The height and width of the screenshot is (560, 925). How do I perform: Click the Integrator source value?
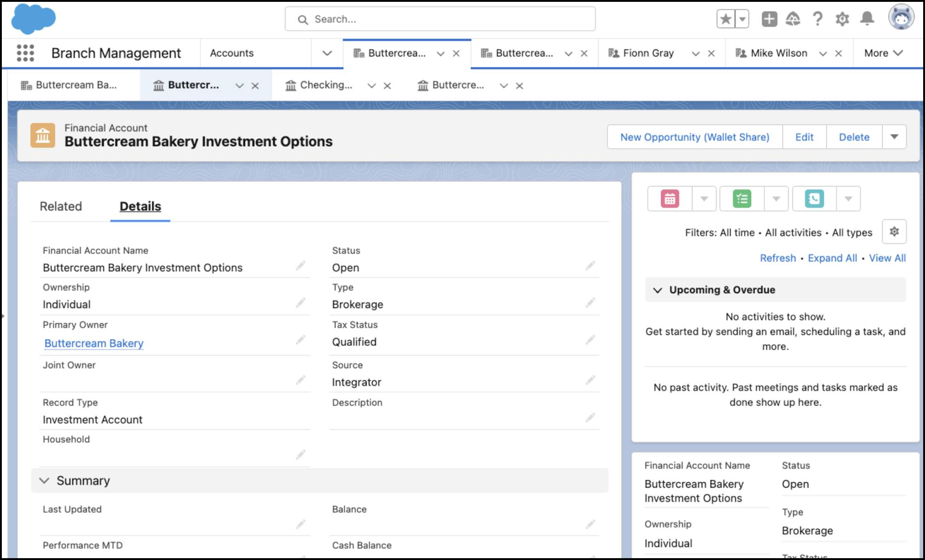357,382
